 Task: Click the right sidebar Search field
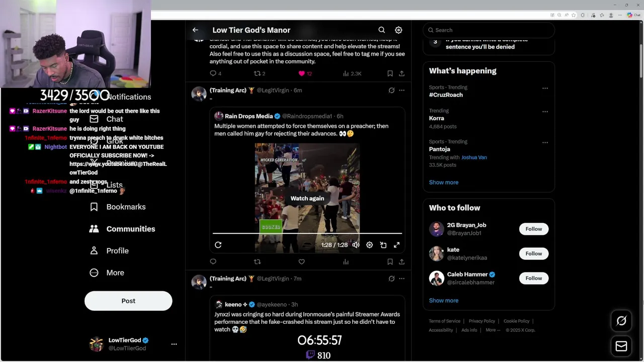coord(489,30)
